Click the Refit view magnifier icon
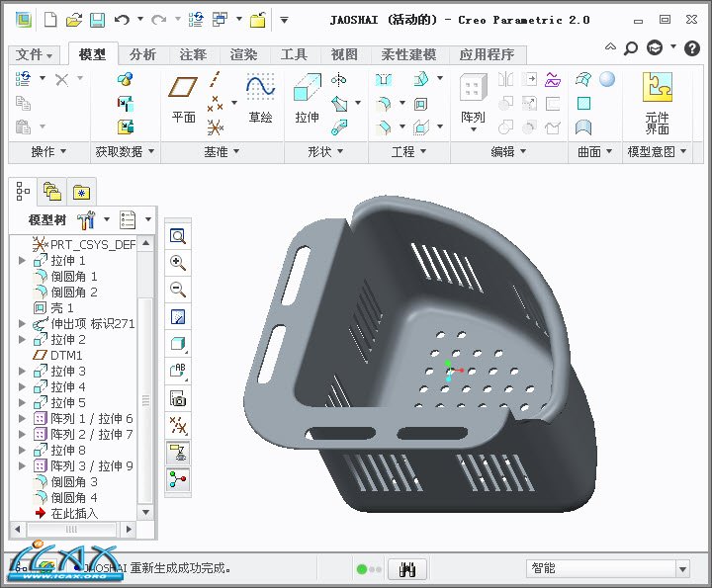Image resolution: width=712 pixels, height=588 pixels. coord(178,236)
